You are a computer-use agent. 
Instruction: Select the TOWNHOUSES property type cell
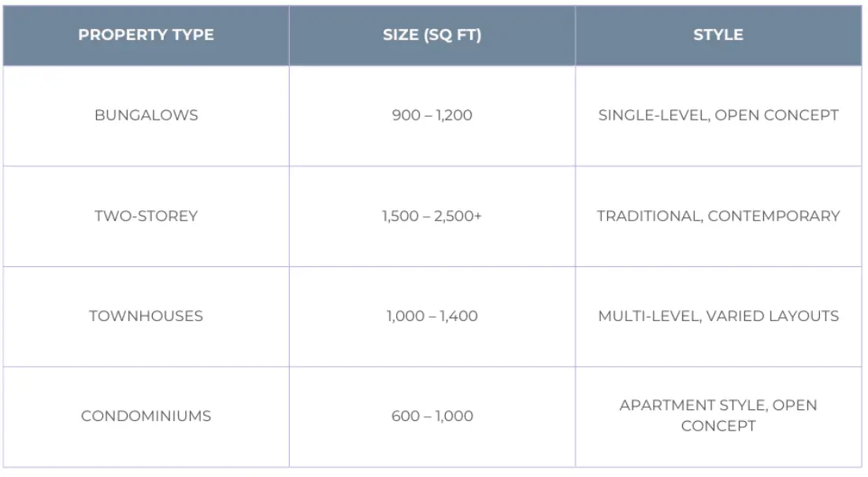146,316
